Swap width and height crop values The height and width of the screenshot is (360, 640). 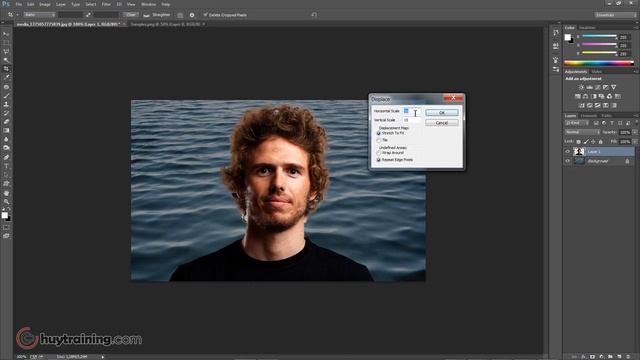[88, 15]
